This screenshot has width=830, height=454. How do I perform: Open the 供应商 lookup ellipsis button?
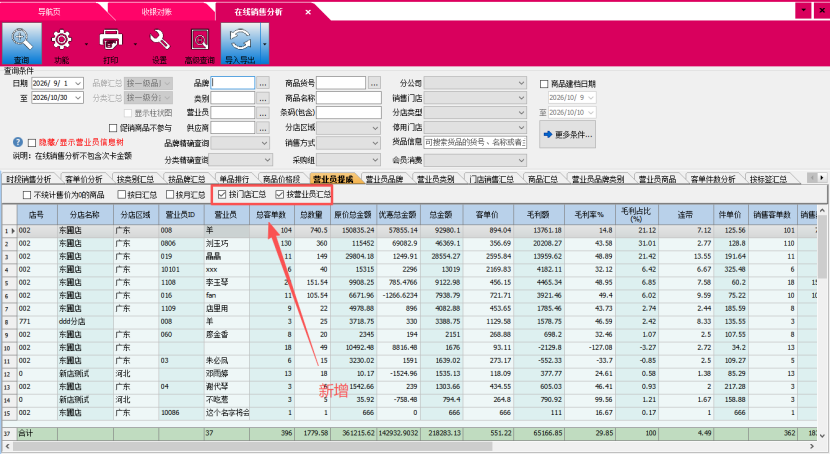[263, 128]
